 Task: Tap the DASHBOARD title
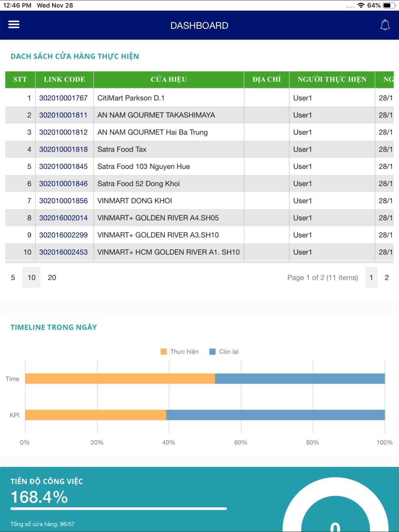[x=199, y=26]
